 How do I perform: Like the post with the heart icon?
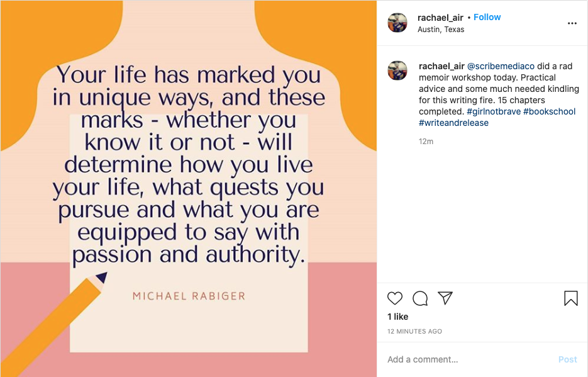395,298
